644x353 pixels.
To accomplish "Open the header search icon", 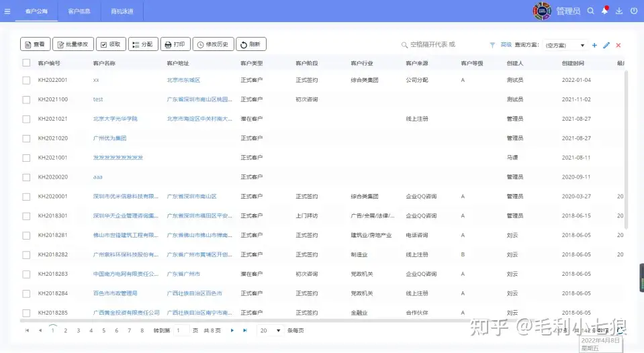I will [x=590, y=11].
